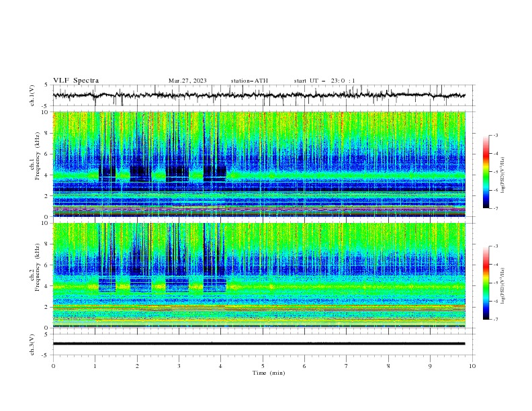Image resolution: width=532 pixels, height=411 pixels.
Task: Click the ch.1 spectrogram panel
Action: (259, 164)
